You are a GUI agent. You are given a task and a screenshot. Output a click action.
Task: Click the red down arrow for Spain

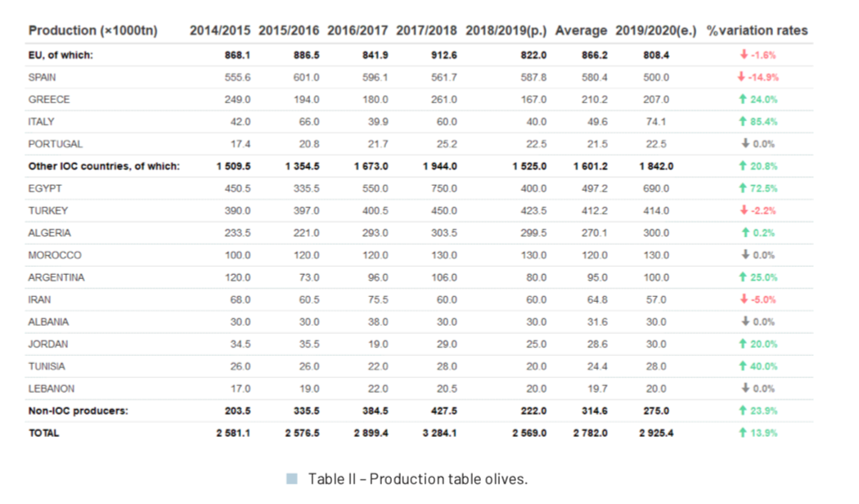[740, 78]
